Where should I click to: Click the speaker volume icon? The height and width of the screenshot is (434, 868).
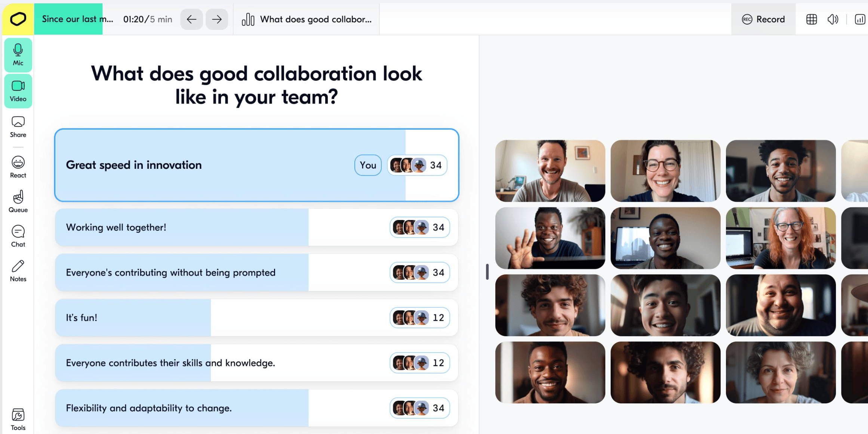[x=833, y=19]
